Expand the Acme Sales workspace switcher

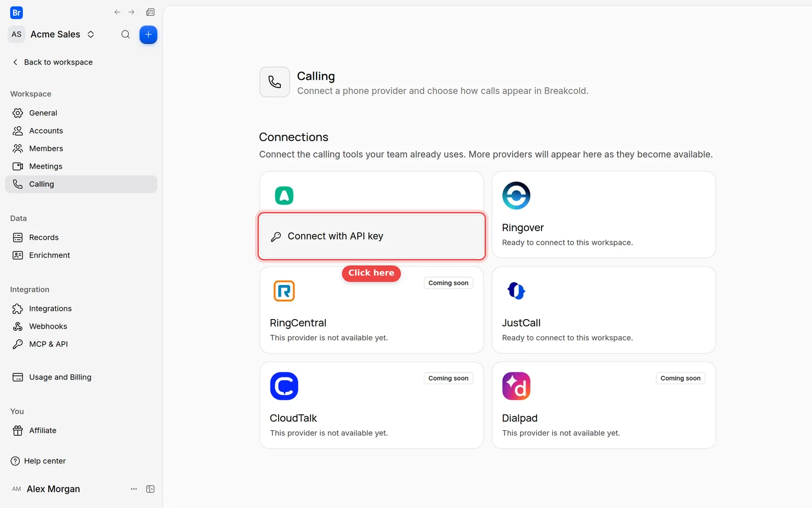pos(91,35)
